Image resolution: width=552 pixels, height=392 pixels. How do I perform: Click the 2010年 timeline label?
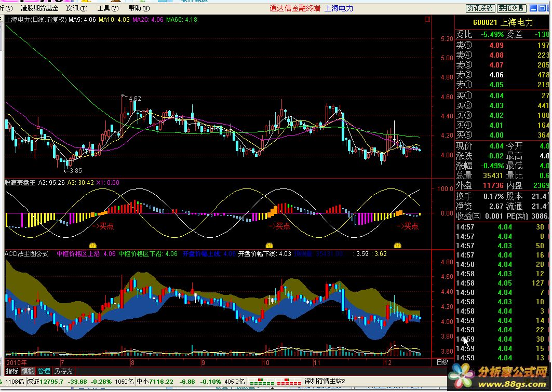point(16,362)
